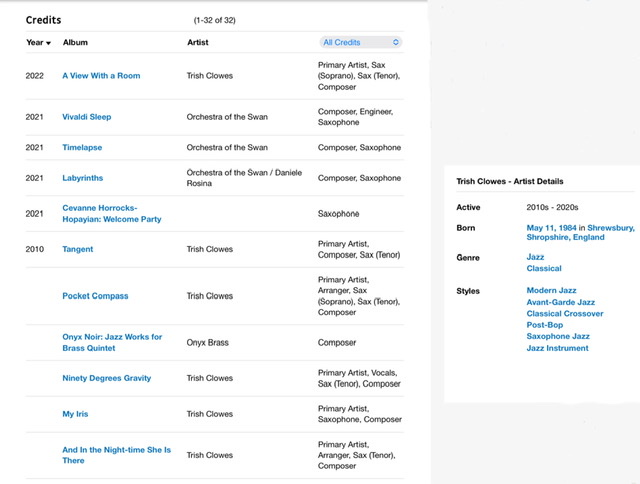Open the All Credits filter dropdown
Screen dimensions: 640x484
coord(361,42)
